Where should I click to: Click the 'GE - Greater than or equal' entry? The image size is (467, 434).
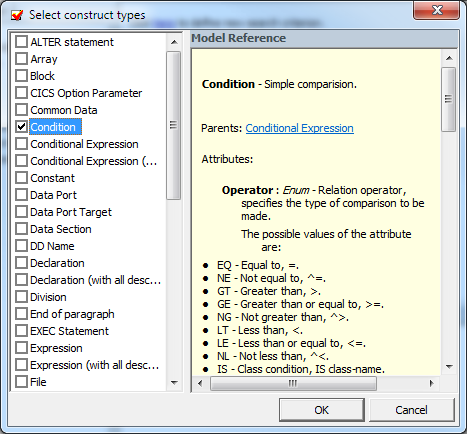tap(300, 304)
